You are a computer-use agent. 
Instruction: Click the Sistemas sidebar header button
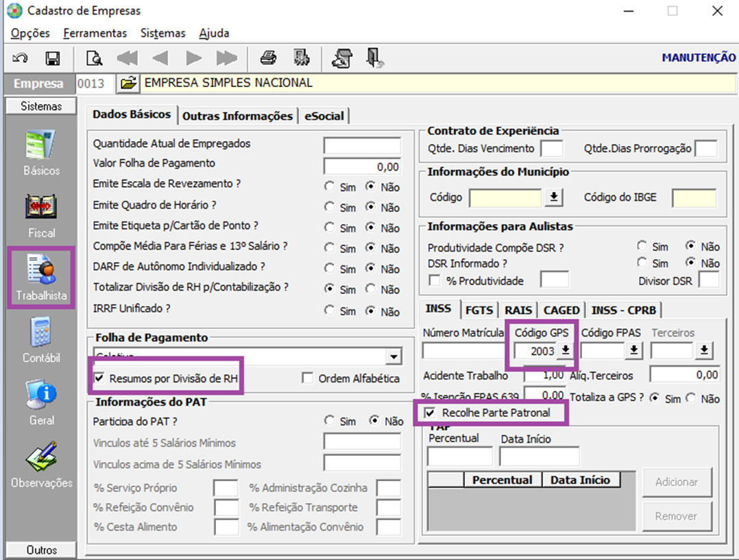(x=41, y=106)
